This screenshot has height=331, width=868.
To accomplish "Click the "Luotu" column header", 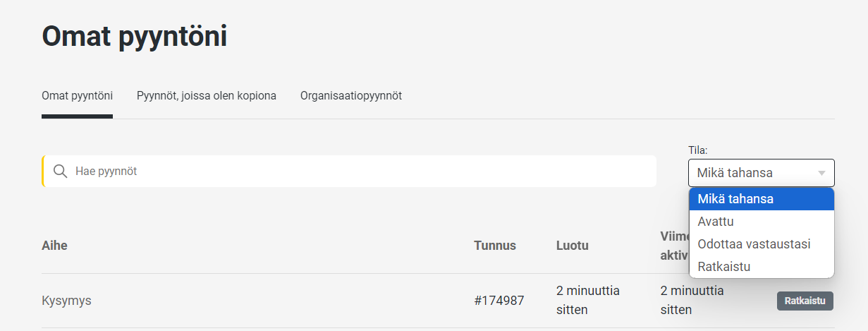I will coord(572,246).
